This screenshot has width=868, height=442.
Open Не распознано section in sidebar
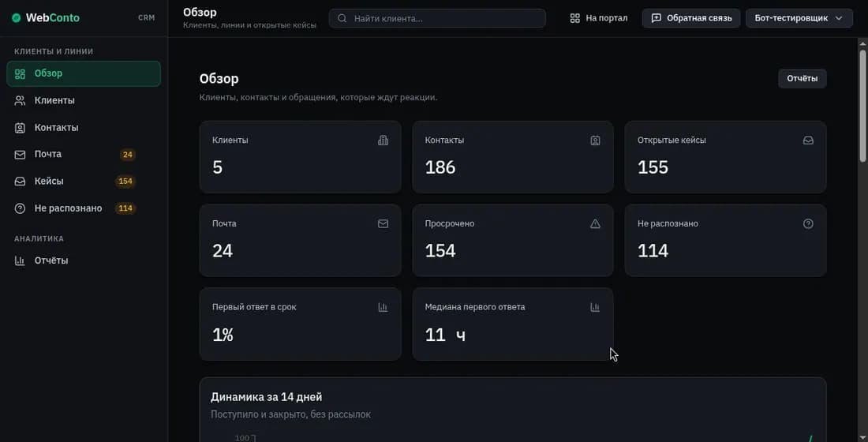point(84,208)
